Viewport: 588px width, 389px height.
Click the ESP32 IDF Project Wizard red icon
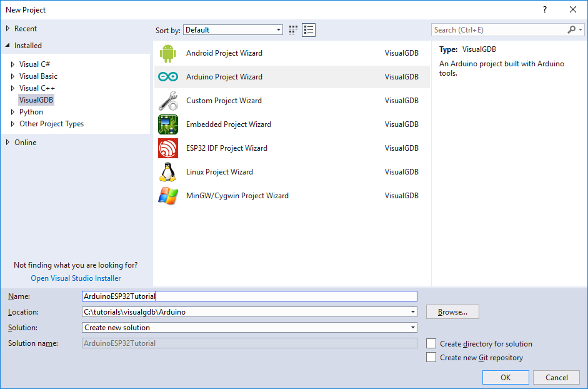[167, 148]
